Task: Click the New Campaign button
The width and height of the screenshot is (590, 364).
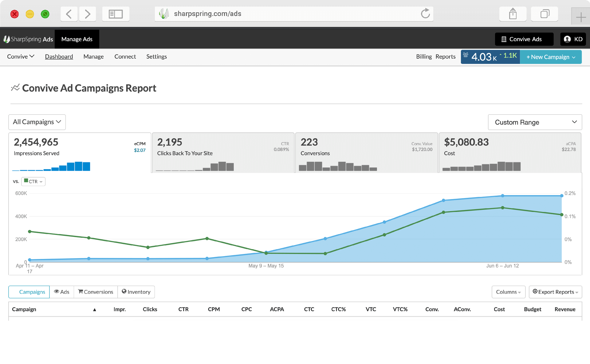Action: 550,57
